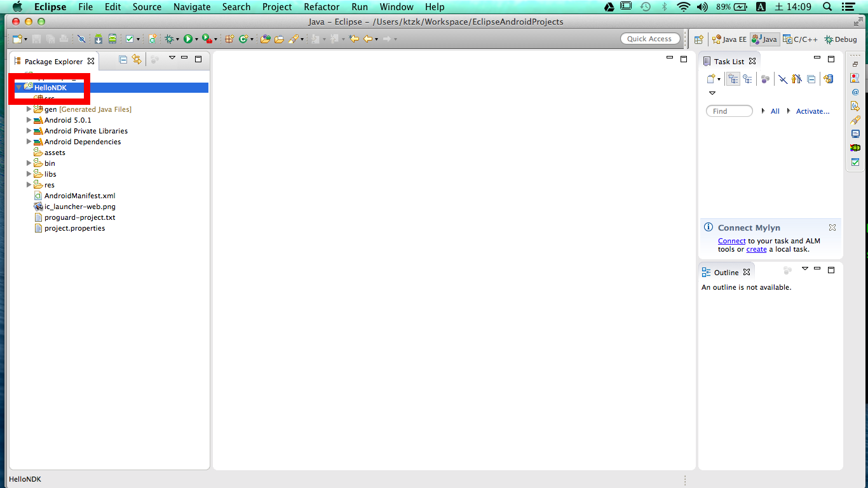
Task: Click the New Task icon in Task List
Action: [712, 79]
